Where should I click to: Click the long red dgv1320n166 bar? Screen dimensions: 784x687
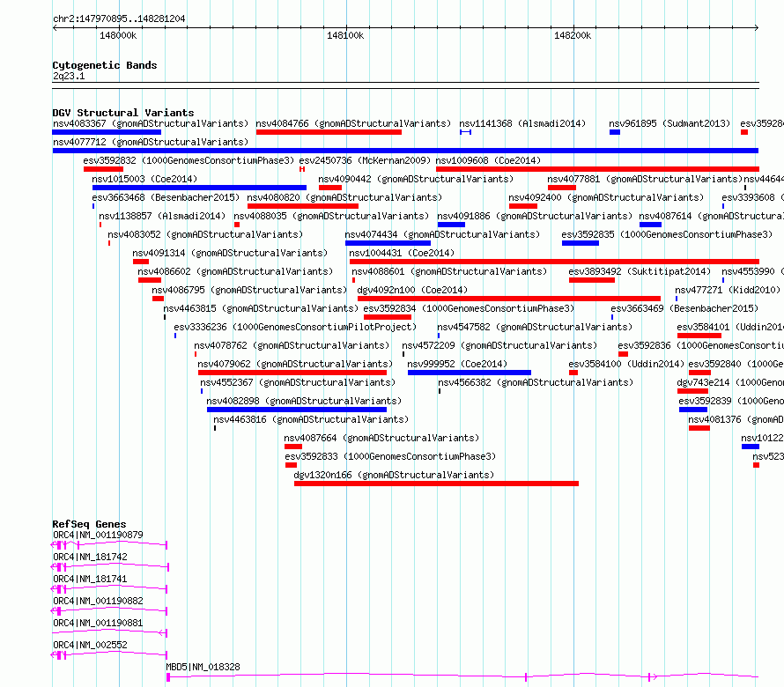[x=436, y=484]
